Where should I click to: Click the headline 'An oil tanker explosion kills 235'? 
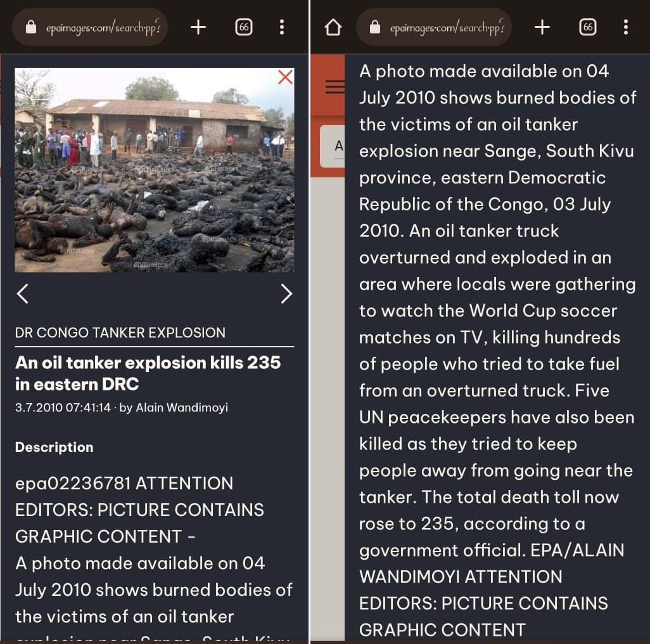[148, 363]
